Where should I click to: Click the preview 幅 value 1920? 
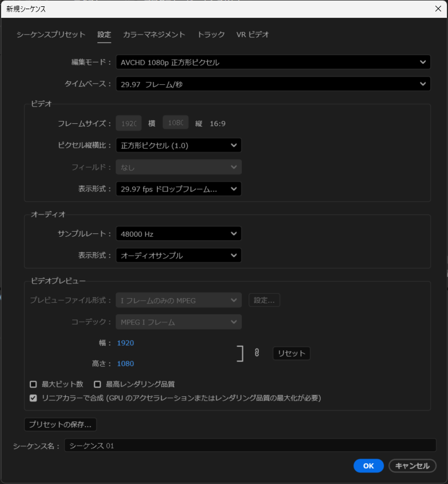click(125, 343)
